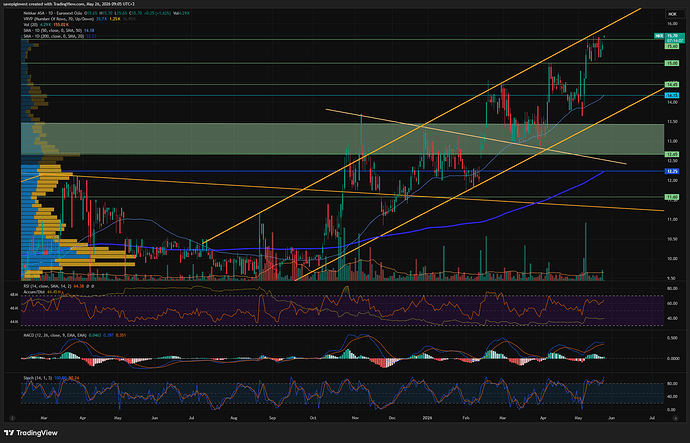The height and width of the screenshot is (443, 690).
Task: Click the TradingView logo
Action: point(31,433)
